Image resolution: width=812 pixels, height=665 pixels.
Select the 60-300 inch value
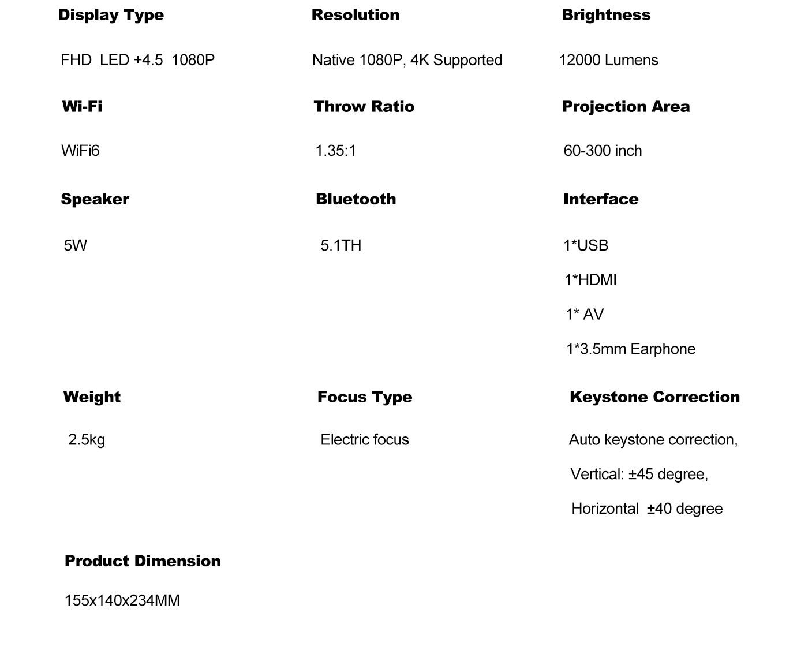coord(603,151)
